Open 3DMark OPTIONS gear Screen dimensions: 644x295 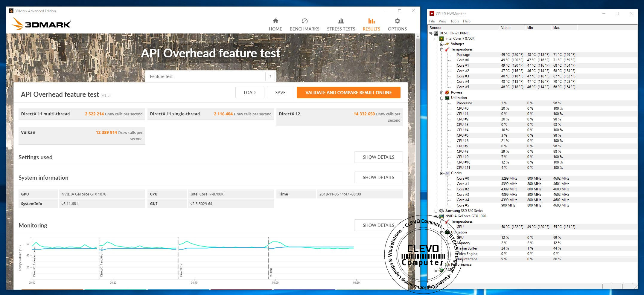click(x=397, y=25)
